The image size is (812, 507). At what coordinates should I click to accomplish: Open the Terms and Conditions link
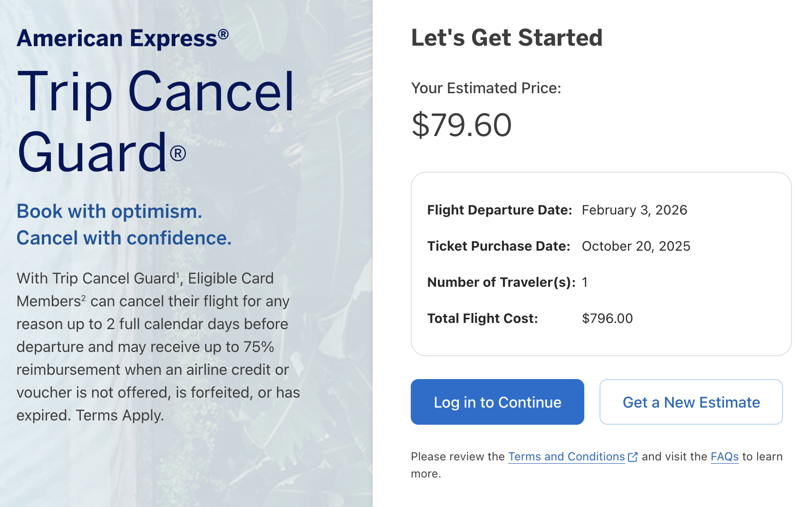click(566, 457)
